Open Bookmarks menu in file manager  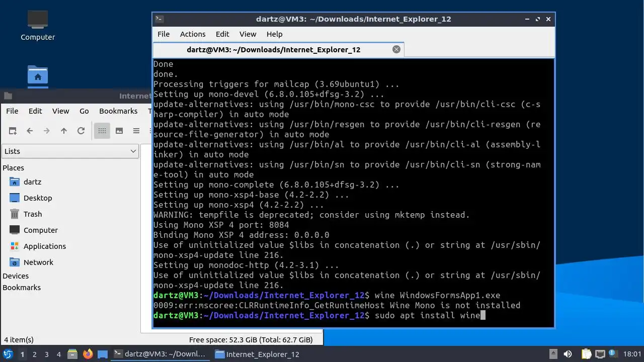point(118,111)
